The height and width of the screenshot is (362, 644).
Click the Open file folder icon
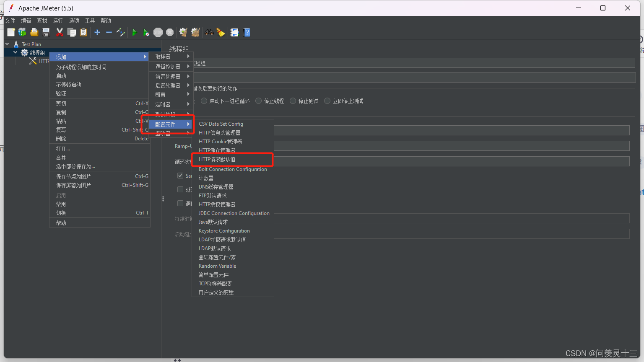pyautogui.click(x=34, y=32)
